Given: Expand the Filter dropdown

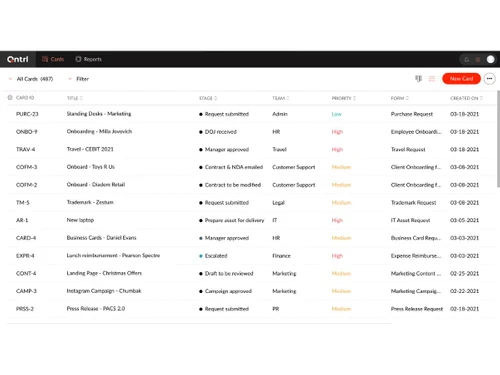Looking at the screenshot, I should [x=79, y=79].
